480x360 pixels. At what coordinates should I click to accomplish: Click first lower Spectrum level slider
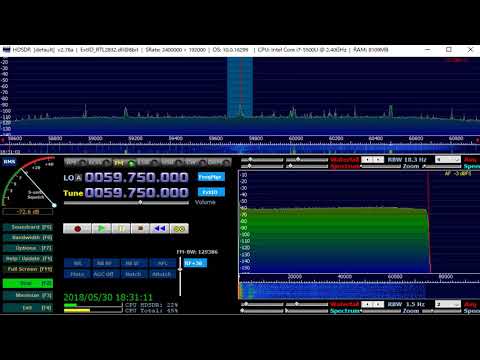262,311
